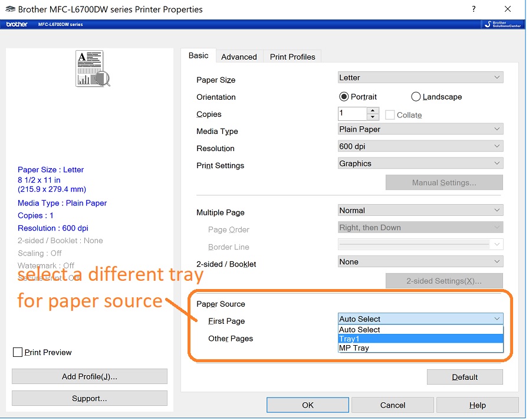The height and width of the screenshot is (420, 529).
Task: Open the Print Profiles tab
Action: pos(293,57)
